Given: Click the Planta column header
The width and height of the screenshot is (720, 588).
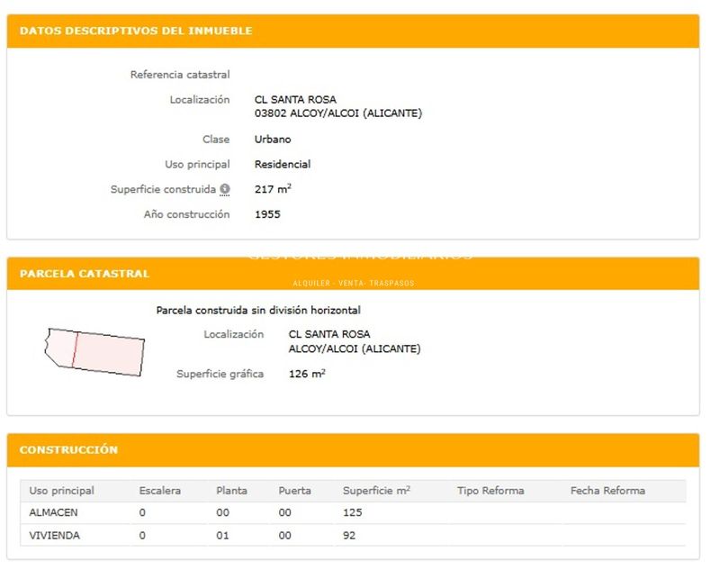Looking at the screenshot, I should [232, 491].
